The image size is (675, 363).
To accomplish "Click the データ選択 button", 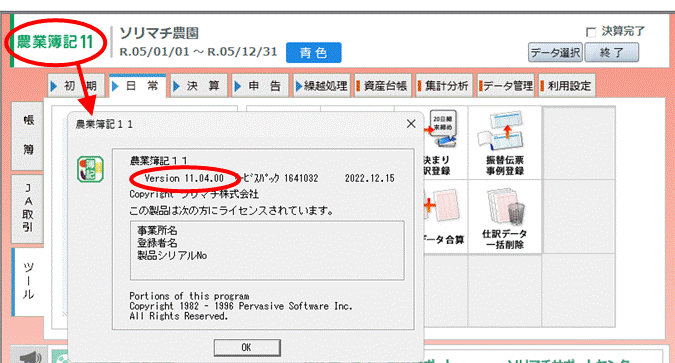I will coord(555,53).
